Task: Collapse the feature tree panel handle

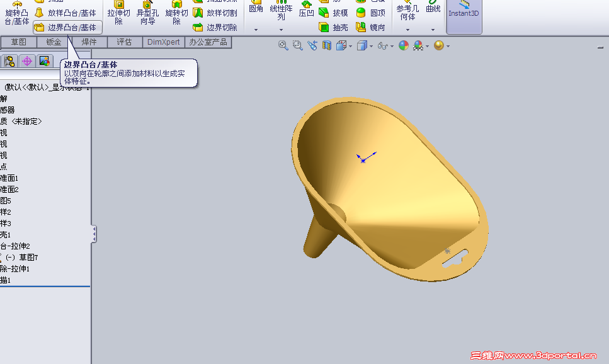Action: (94, 234)
